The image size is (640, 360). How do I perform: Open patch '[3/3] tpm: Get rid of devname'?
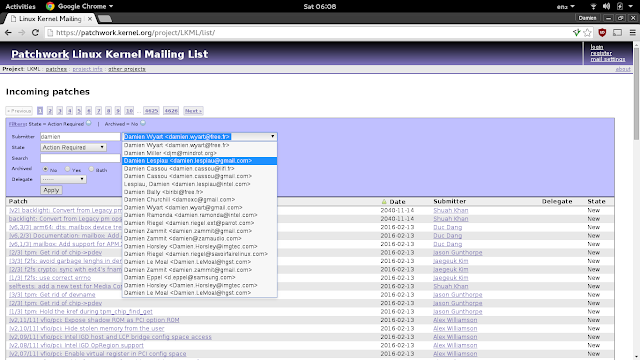click(x=52, y=294)
